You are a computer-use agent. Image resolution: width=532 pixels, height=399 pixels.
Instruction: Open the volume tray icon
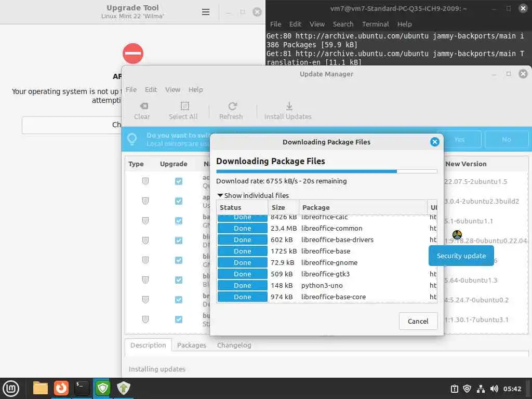(x=494, y=389)
